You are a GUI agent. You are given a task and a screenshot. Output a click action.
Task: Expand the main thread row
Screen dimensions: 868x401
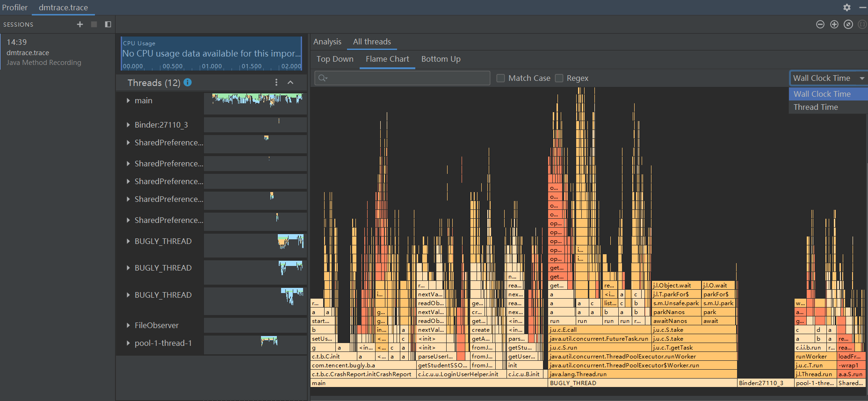[x=128, y=100]
